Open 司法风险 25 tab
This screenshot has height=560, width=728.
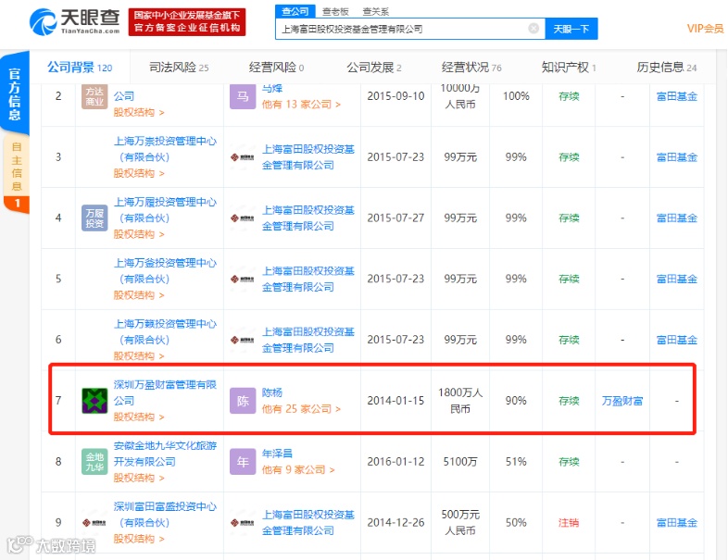179,68
